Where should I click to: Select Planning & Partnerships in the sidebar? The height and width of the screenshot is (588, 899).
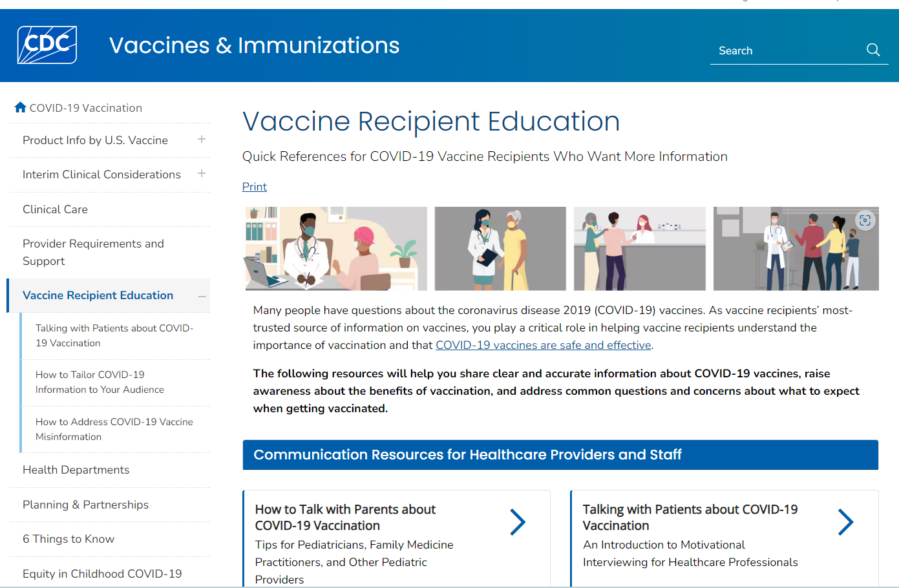pos(85,504)
